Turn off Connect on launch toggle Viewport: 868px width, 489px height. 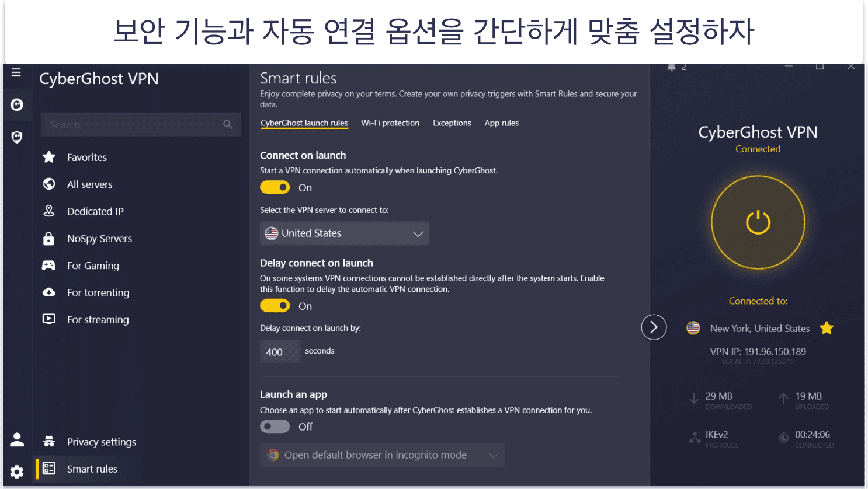[275, 187]
